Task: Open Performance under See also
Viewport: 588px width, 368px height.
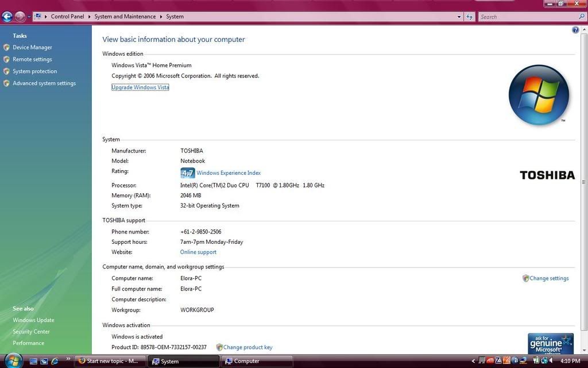Action: tap(28, 343)
